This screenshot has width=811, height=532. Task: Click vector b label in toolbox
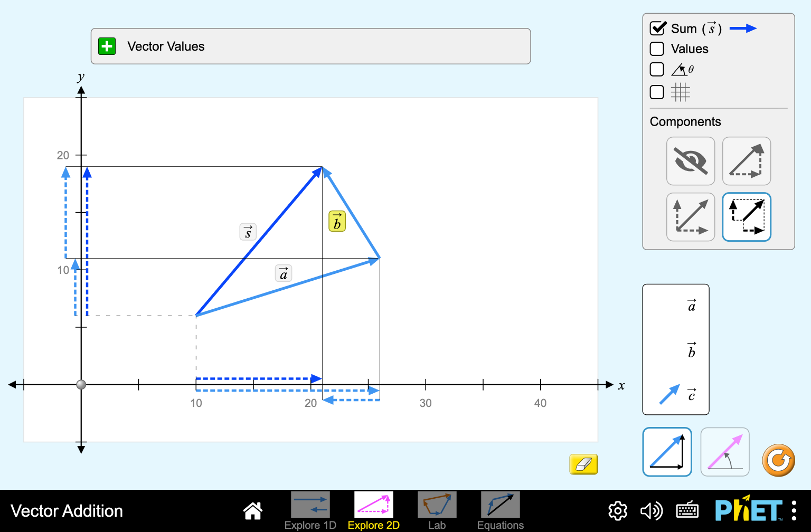(x=692, y=349)
